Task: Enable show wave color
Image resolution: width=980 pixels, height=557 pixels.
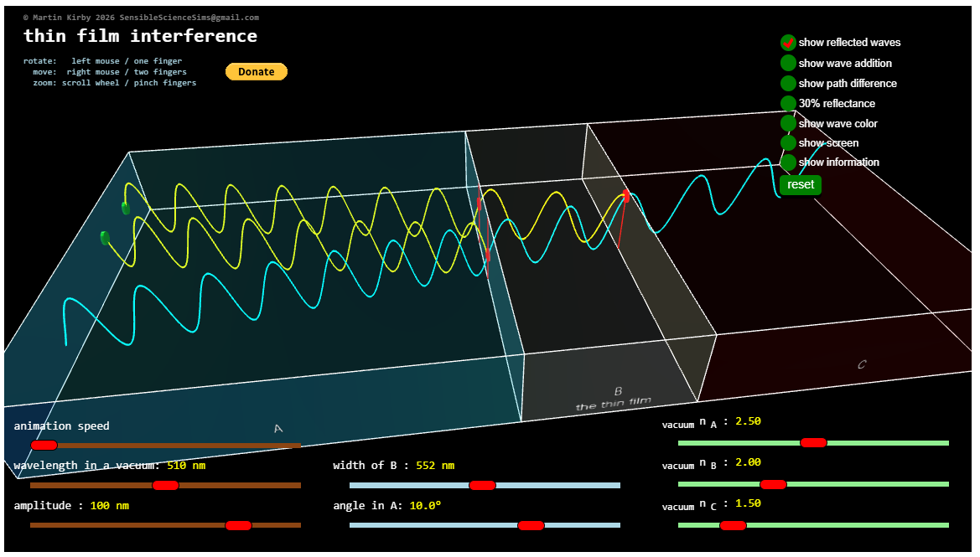Action: click(787, 122)
